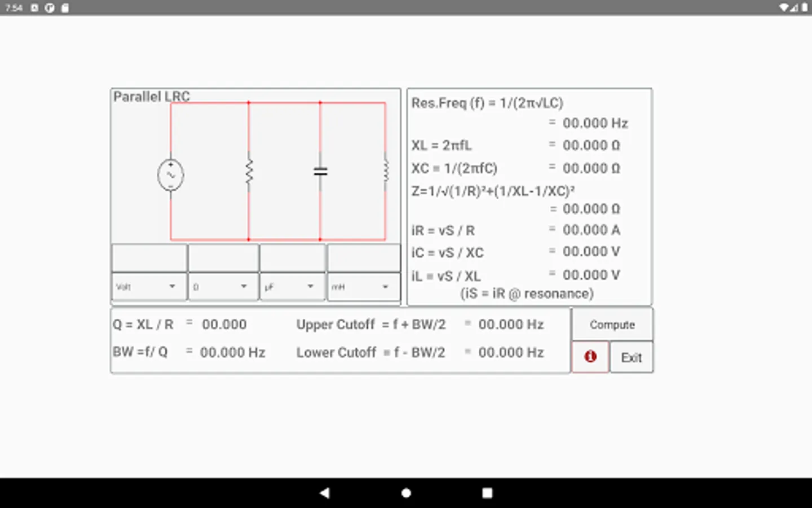Tap the Wi-Fi status icon

coord(784,7)
